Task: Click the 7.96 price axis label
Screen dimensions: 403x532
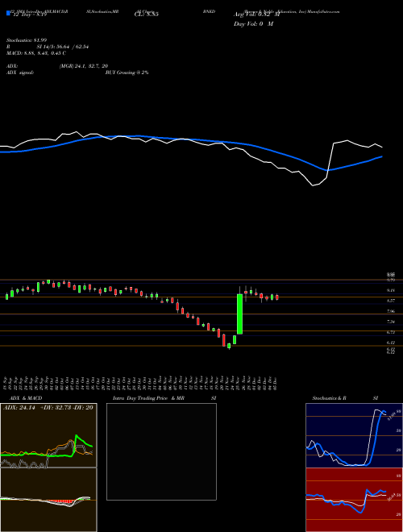Action: point(390,311)
